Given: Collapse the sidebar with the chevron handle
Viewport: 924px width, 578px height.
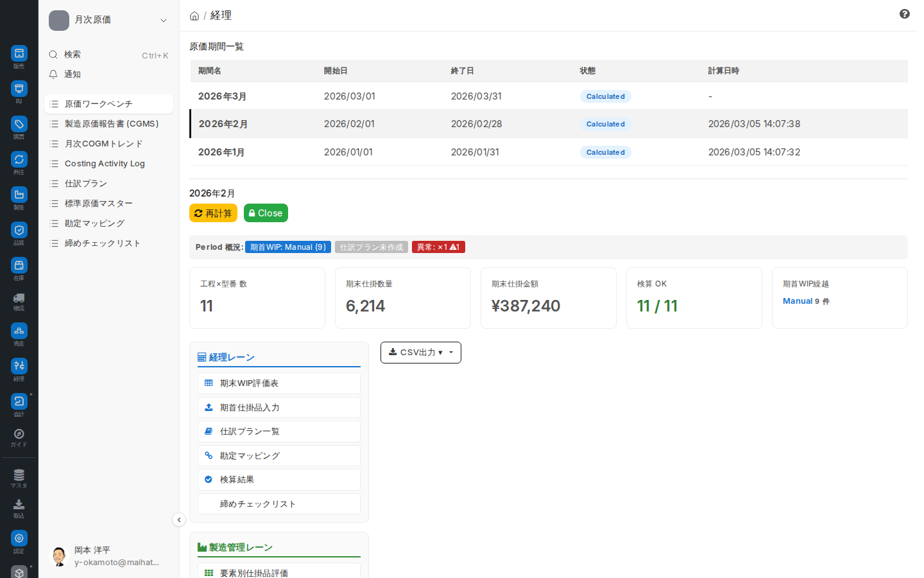Looking at the screenshot, I should [179, 520].
